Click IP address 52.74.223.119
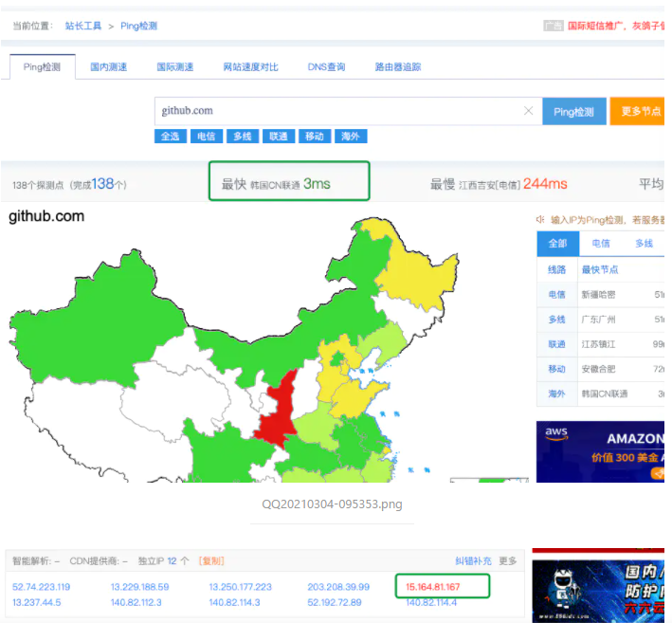 (x=41, y=587)
